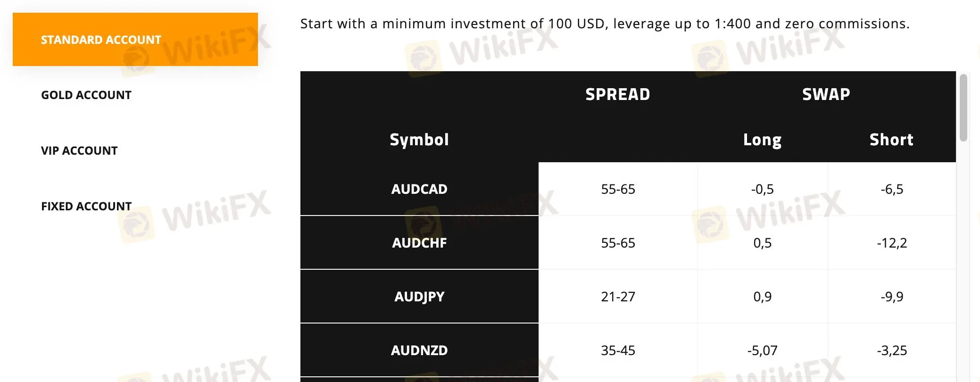980x382 pixels.
Task: Switch to the VIP ACCOUNT tab
Action: 79,150
